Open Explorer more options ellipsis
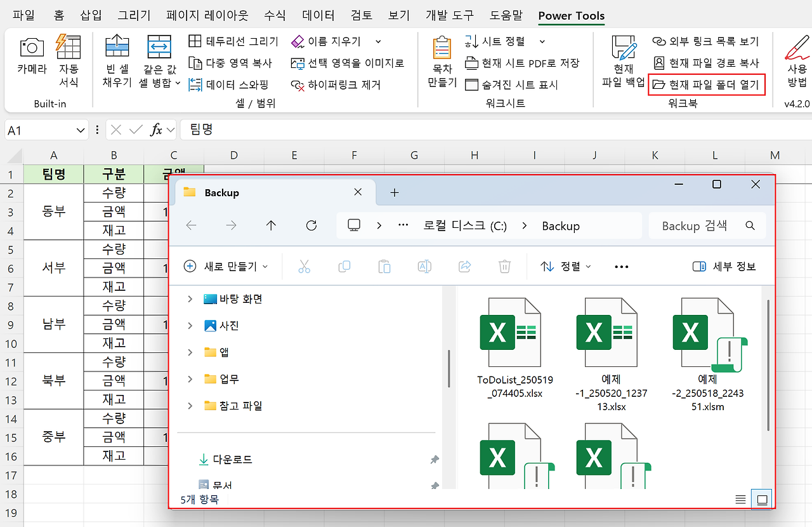This screenshot has height=527, width=812. [x=622, y=267]
